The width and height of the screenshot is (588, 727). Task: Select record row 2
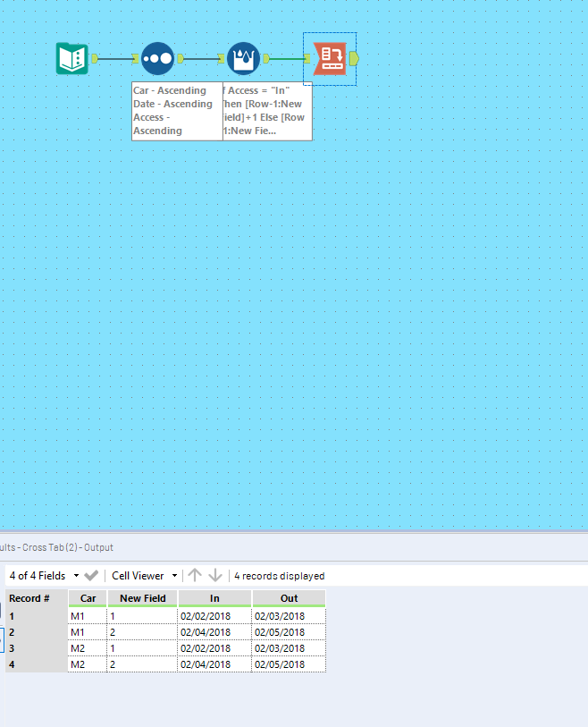36,632
